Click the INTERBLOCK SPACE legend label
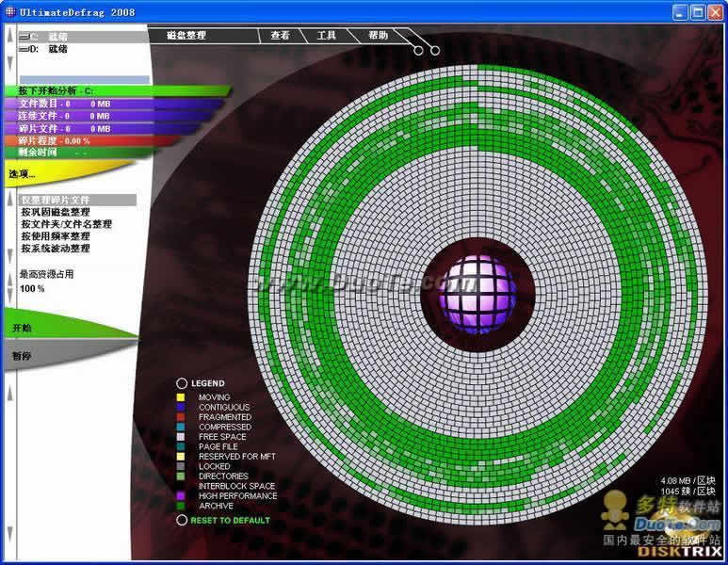The height and width of the screenshot is (565, 728). click(x=236, y=486)
